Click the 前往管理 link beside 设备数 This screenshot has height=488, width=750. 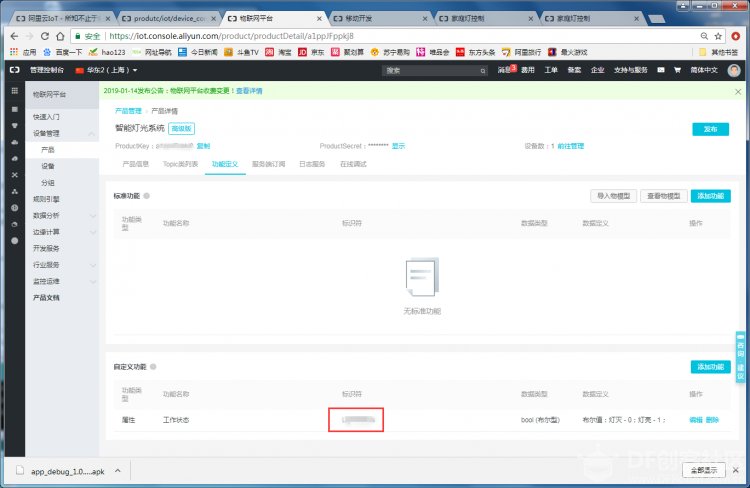click(x=571, y=146)
